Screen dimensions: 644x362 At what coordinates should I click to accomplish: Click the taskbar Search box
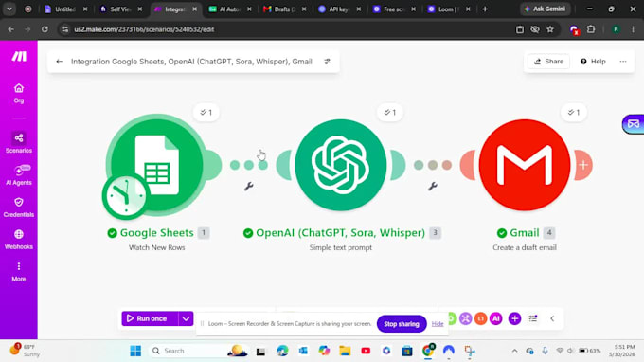click(199, 351)
